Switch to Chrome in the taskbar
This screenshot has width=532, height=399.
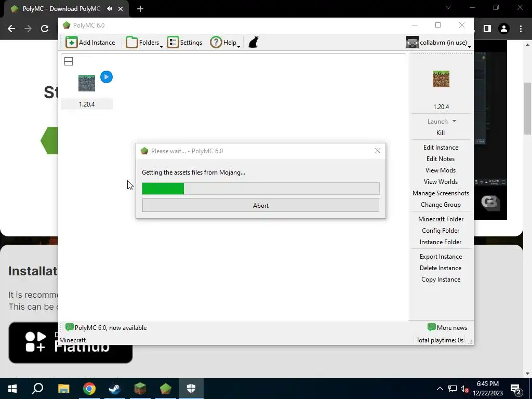[x=89, y=389]
